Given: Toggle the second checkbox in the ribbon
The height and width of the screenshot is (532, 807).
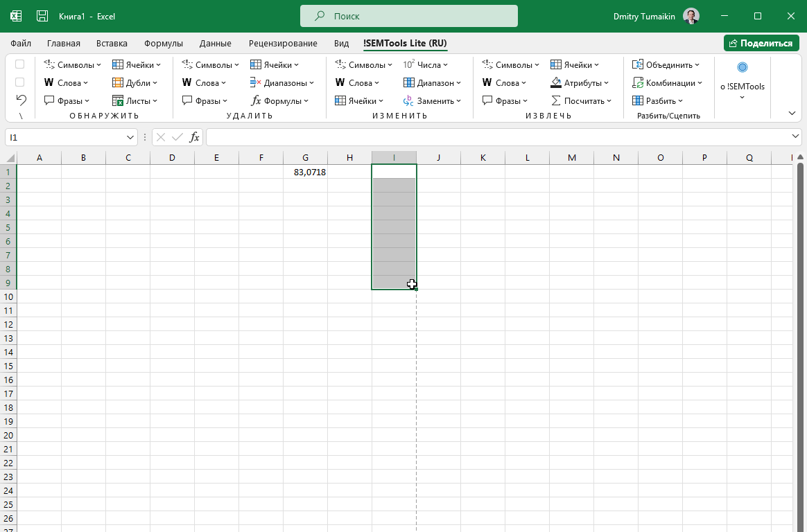Looking at the screenshot, I should [19, 82].
